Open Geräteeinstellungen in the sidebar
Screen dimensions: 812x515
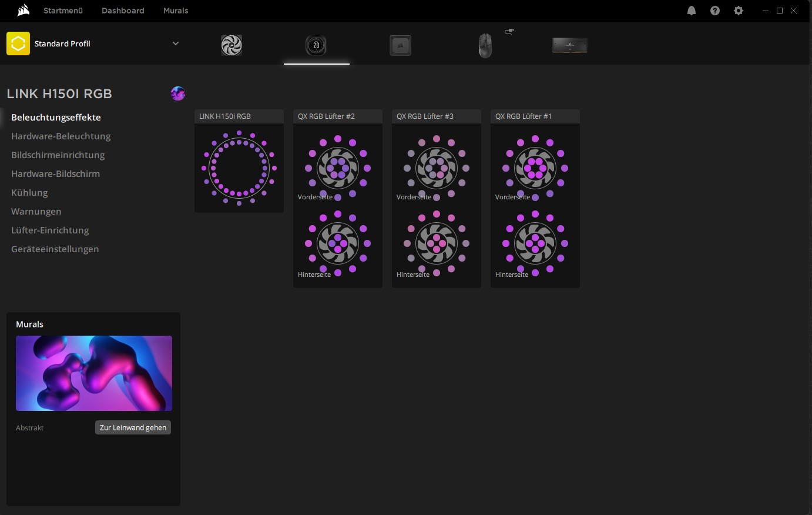[x=55, y=249]
